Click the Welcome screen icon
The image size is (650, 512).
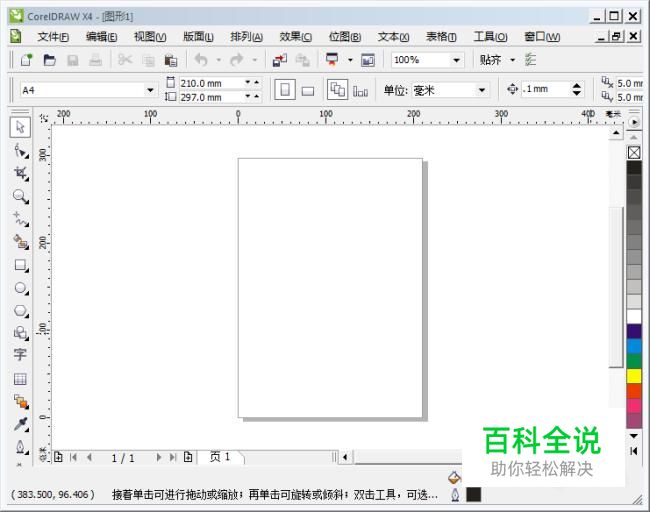point(368,60)
